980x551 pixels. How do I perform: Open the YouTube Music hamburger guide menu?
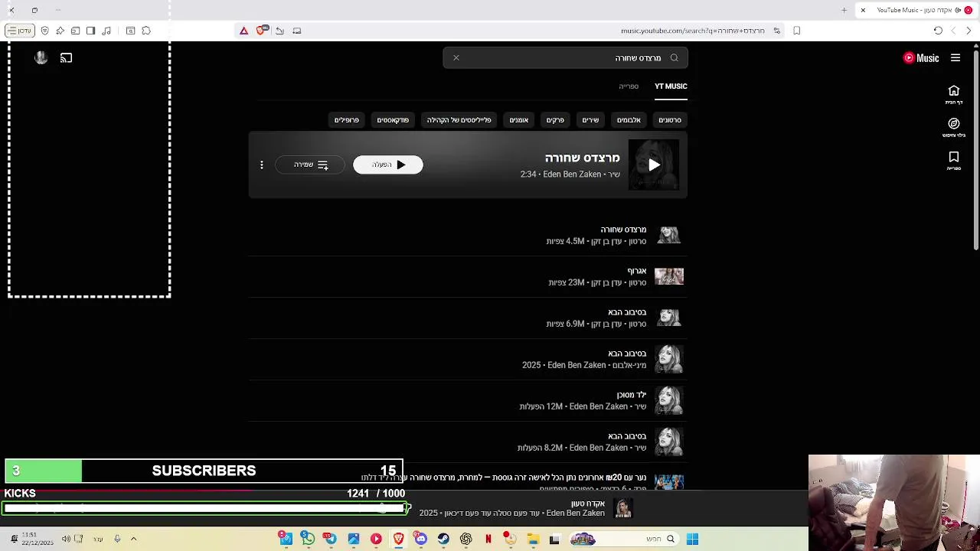pyautogui.click(x=955, y=58)
